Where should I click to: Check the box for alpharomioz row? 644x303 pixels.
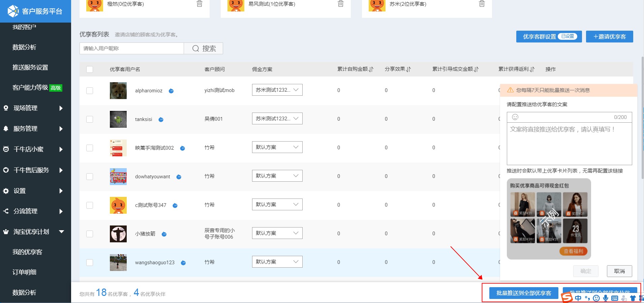coord(90,91)
